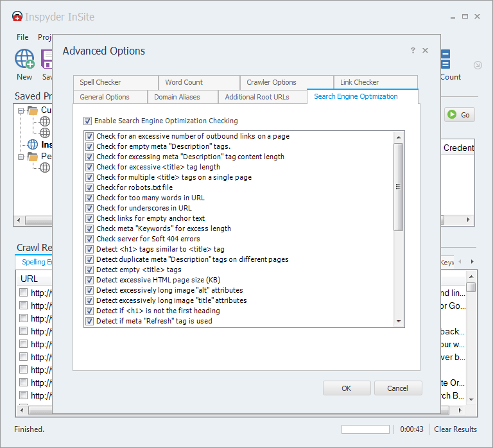Toggle too many words in URL check
Viewport: 493px width, 448px height.
[x=90, y=198]
